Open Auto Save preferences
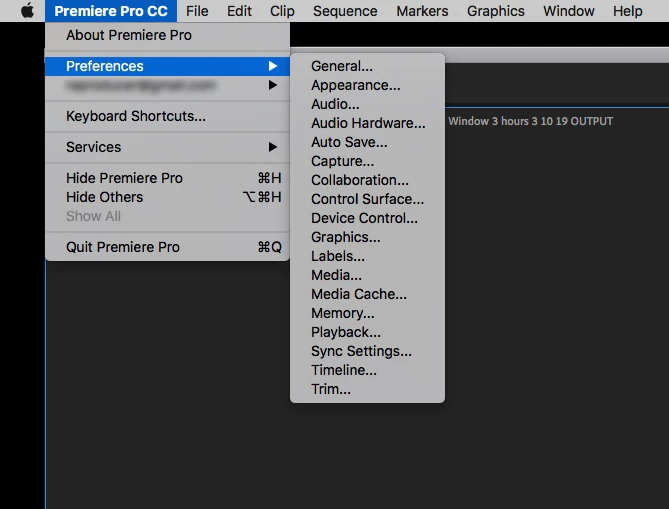 pyautogui.click(x=367, y=142)
